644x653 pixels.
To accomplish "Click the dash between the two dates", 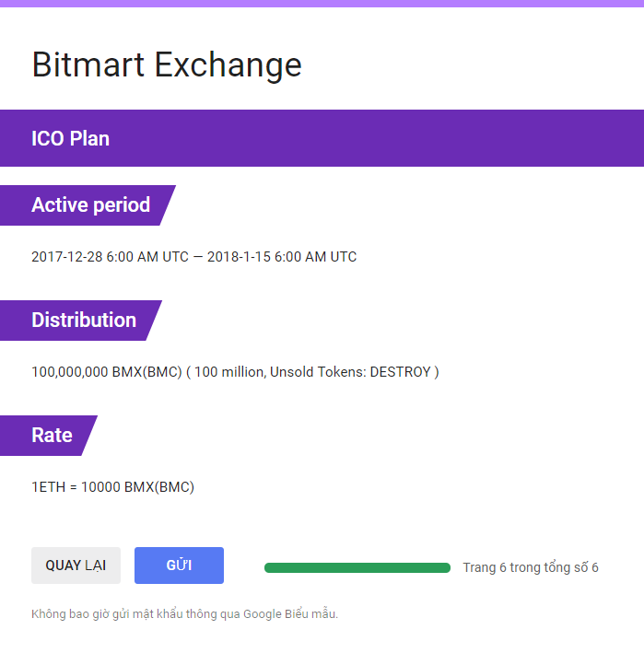I will click(198, 257).
